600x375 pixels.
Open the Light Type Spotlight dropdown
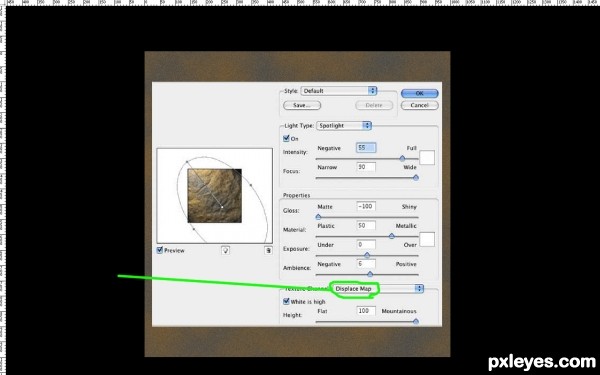[x=344, y=126]
